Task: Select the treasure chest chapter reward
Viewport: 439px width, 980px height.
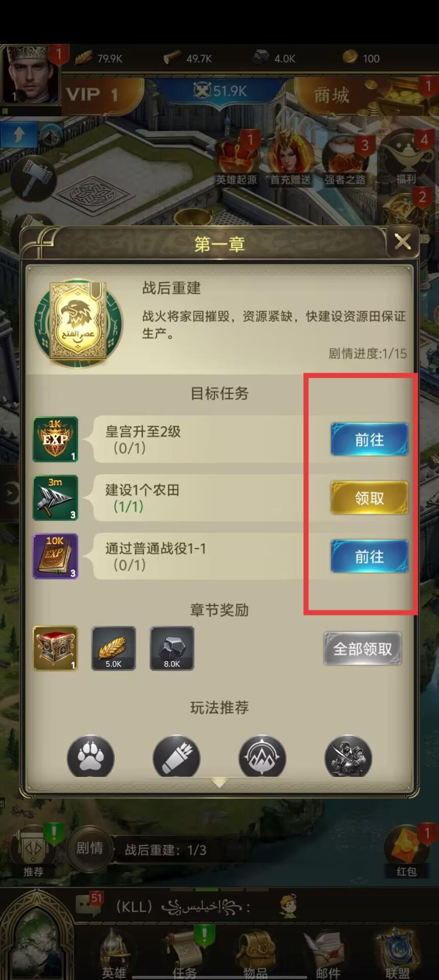Action: pos(55,648)
